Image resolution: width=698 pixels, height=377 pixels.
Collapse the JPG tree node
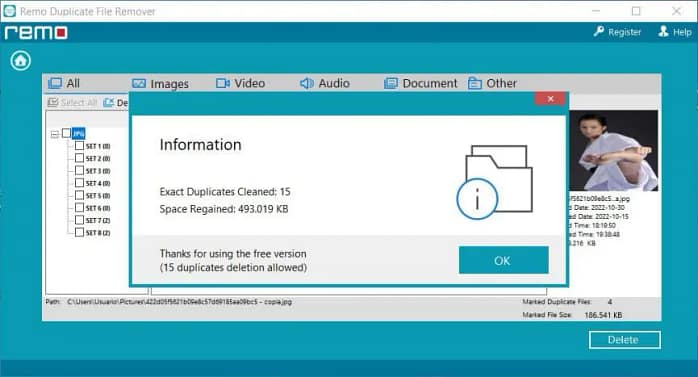click(x=55, y=134)
